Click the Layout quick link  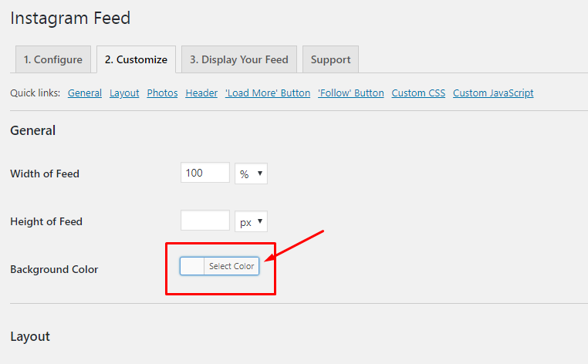124,93
